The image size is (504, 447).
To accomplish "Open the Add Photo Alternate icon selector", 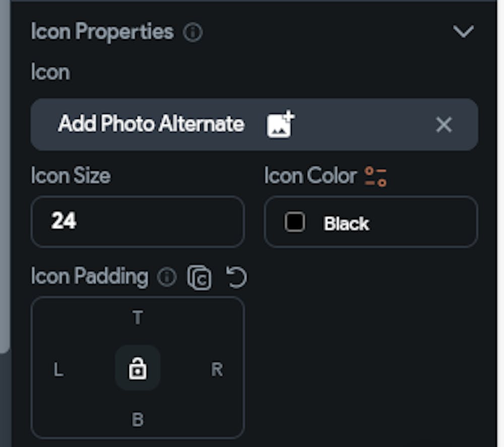I will click(x=151, y=124).
